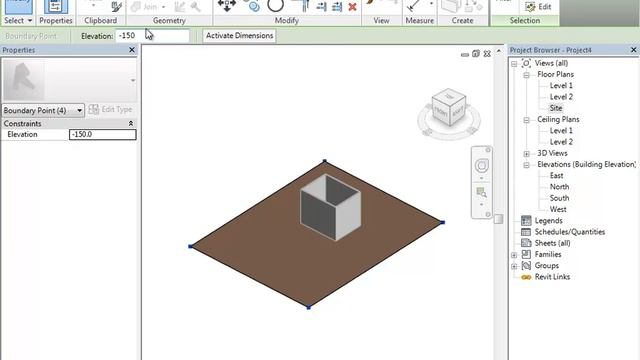This screenshot has height=360, width=640.
Task: Click the Elevation field in Options Bar
Action: [x=152, y=36]
